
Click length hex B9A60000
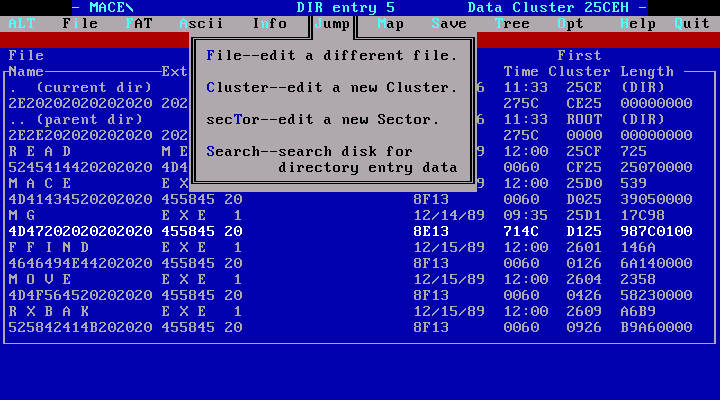(x=656, y=327)
